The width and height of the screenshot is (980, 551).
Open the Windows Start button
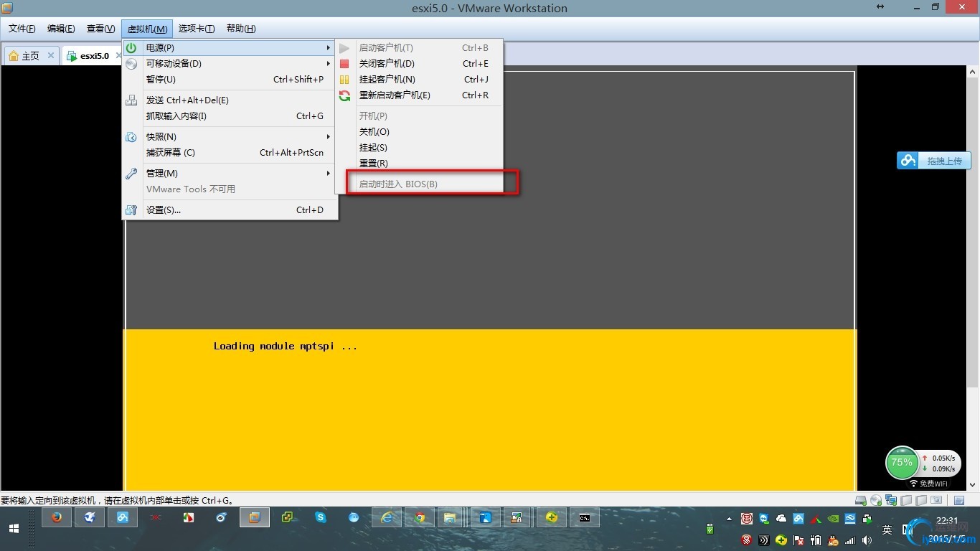coord(14,529)
